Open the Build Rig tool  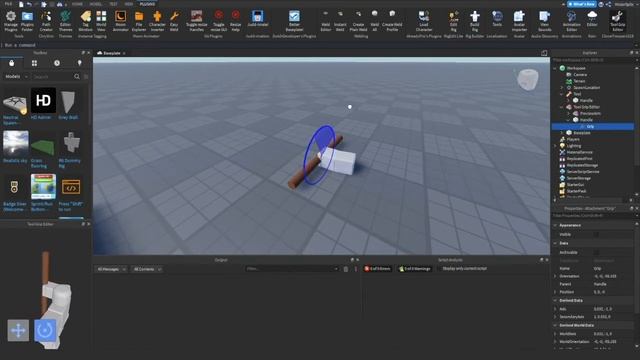click(x=474, y=21)
